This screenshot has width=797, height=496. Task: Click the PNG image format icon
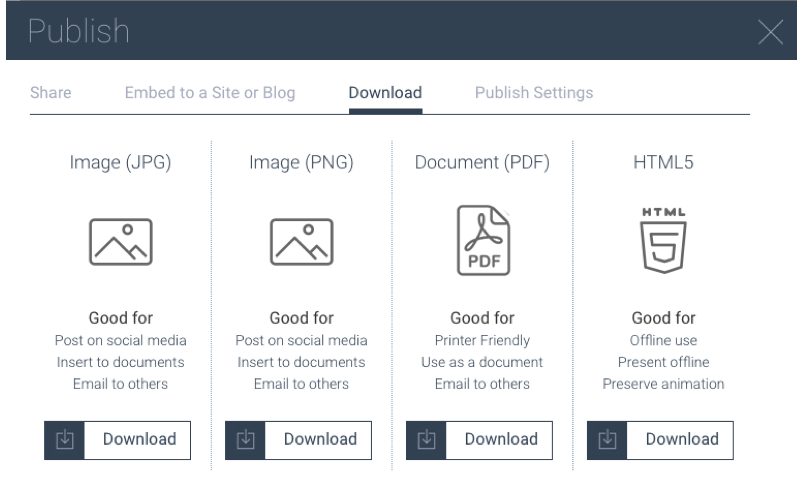(x=301, y=242)
